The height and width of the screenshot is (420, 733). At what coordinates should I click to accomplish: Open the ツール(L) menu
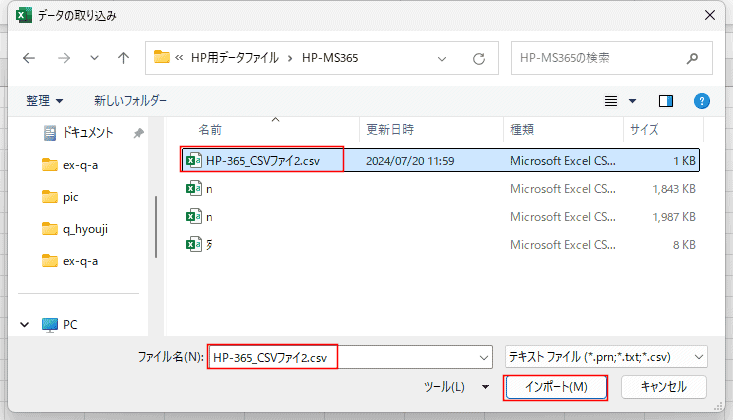pyautogui.click(x=456, y=386)
